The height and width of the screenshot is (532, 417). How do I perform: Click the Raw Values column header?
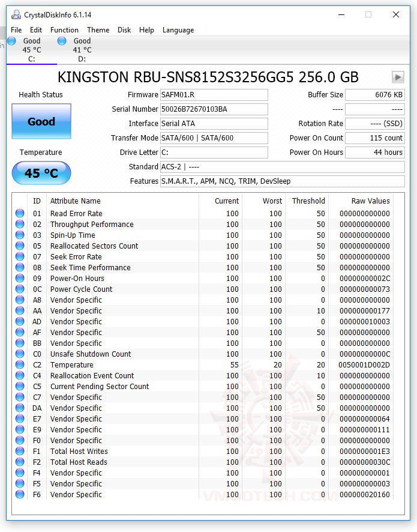[371, 201]
